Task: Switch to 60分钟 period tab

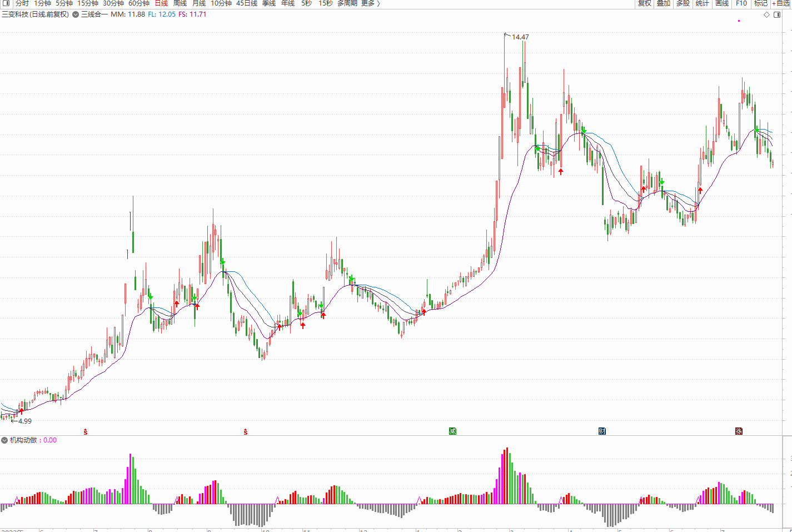Action: tap(139, 3)
